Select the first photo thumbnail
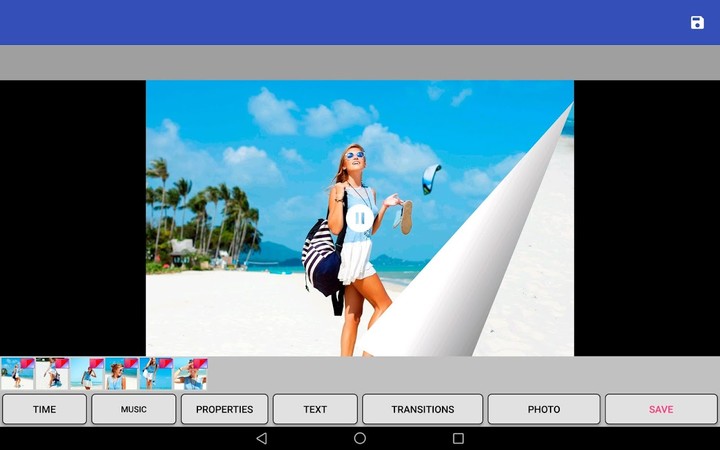This screenshot has width=720, height=450. 18,374
